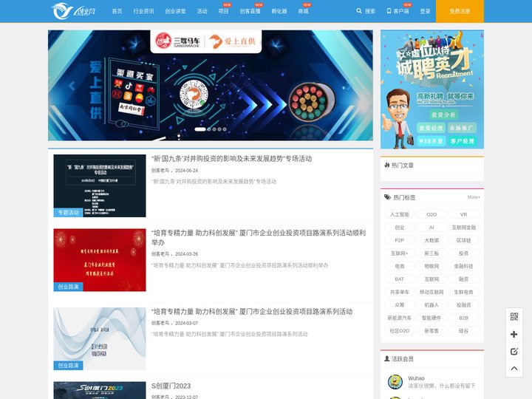
Task: Go to 首页 in navigation
Action: pyautogui.click(x=117, y=11)
